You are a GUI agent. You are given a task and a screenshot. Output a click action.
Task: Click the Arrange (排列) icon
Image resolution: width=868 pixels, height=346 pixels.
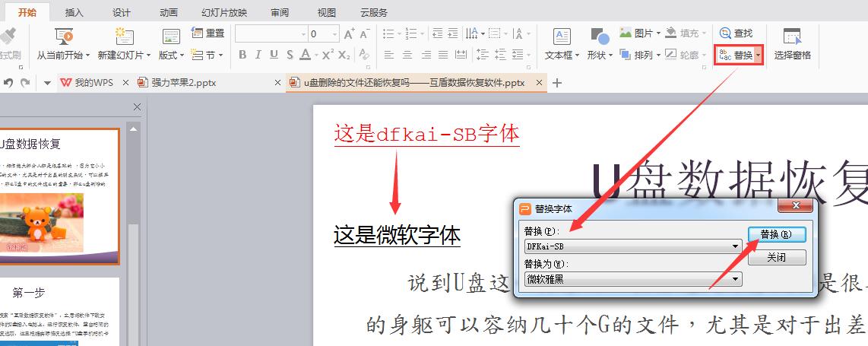[x=625, y=55]
